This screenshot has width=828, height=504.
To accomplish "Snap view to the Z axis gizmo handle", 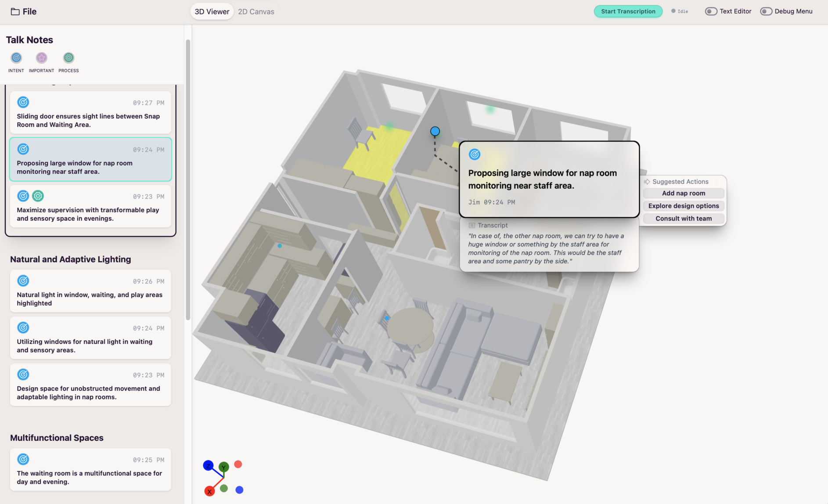I will point(208,465).
